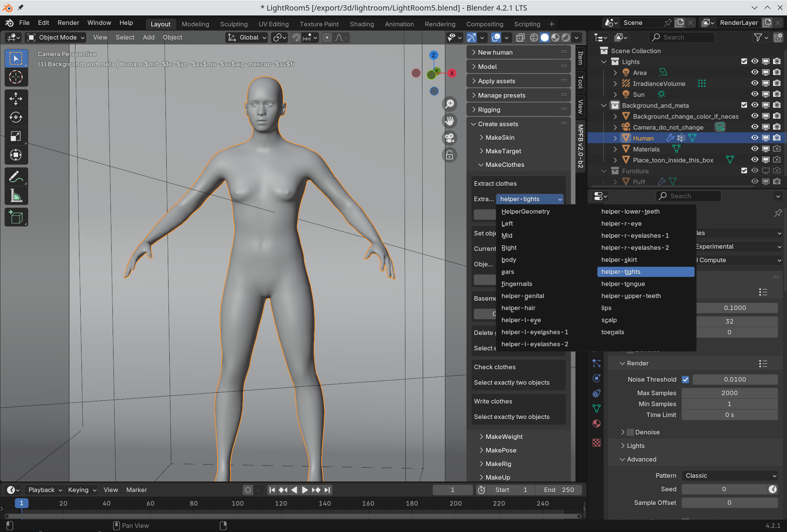The height and width of the screenshot is (532, 787).
Task: Click the pan view hand icon
Action: tap(449, 121)
